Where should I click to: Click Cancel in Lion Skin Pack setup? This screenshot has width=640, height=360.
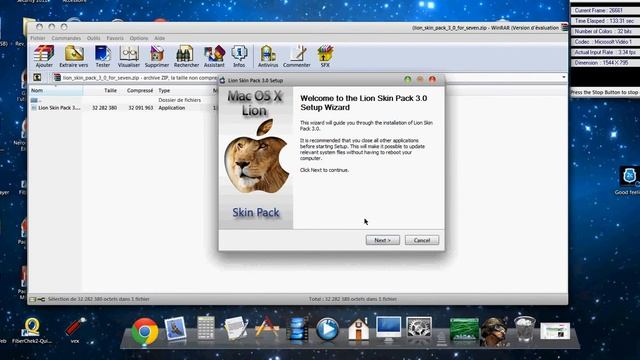pyautogui.click(x=422, y=240)
